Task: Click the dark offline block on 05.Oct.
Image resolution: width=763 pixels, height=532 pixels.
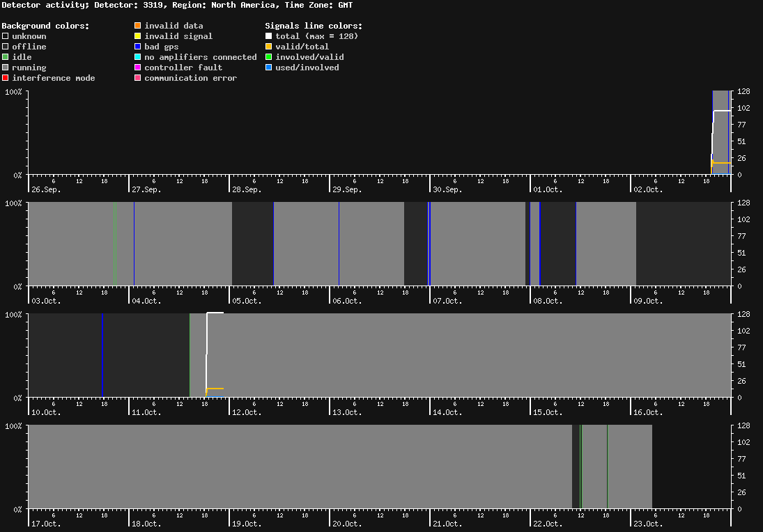Action: point(252,244)
